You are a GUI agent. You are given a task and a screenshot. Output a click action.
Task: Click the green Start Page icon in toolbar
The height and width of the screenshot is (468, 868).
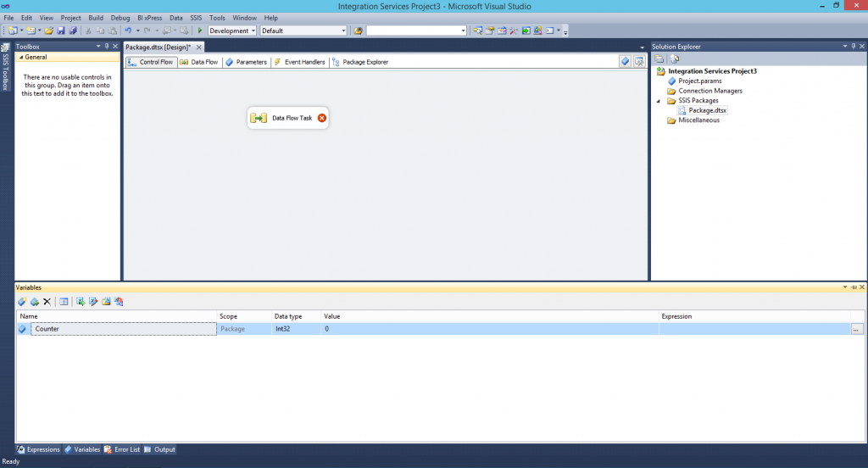coord(526,31)
